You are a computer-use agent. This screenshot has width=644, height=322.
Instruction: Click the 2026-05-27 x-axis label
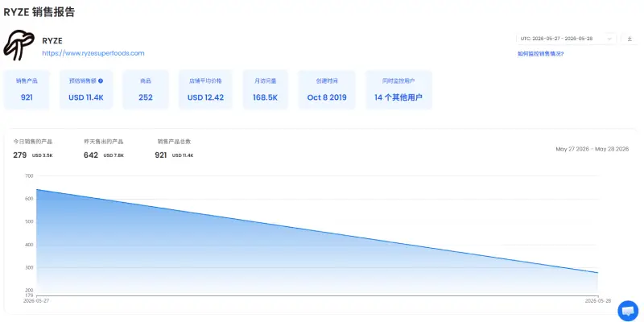click(x=36, y=300)
